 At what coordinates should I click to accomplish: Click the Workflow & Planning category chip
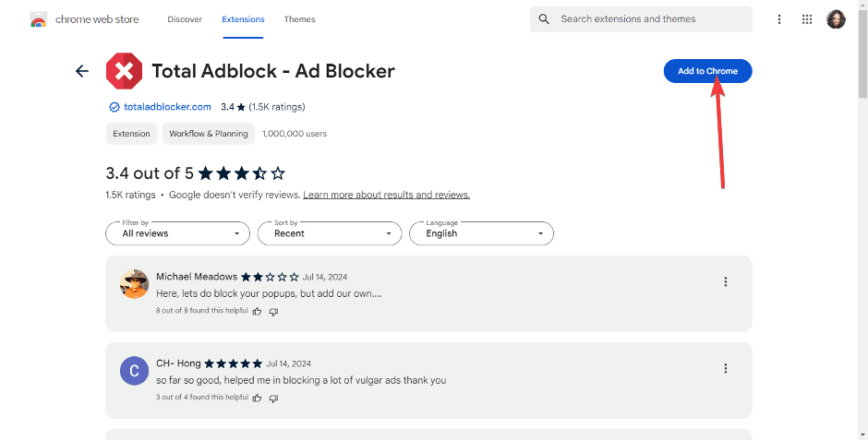209,134
